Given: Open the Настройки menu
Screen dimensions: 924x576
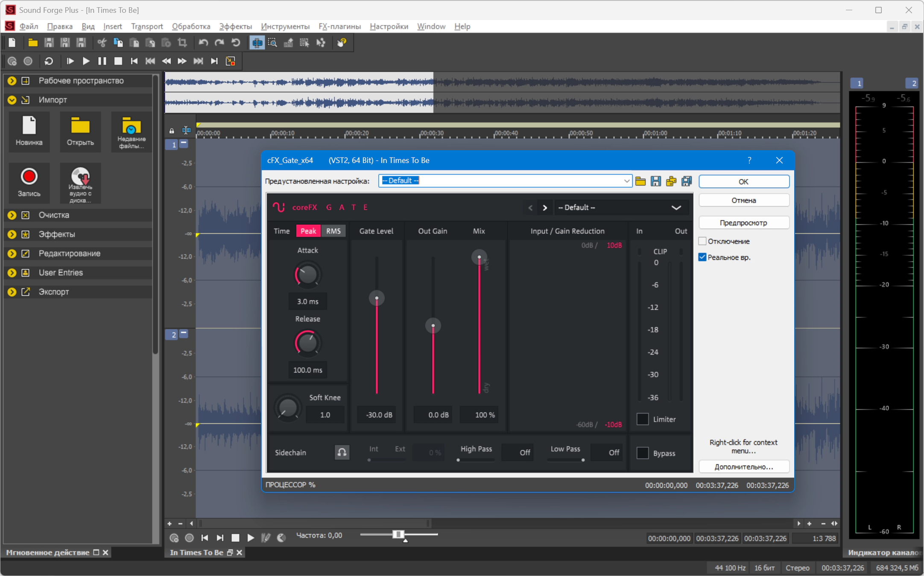Looking at the screenshot, I should [x=389, y=26].
